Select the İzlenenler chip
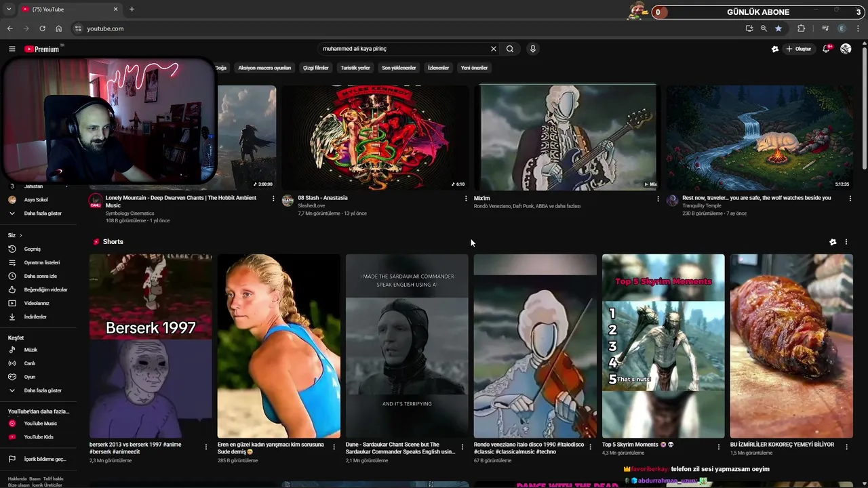Viewport: 868px width, 488px height. tap(438, 68)
